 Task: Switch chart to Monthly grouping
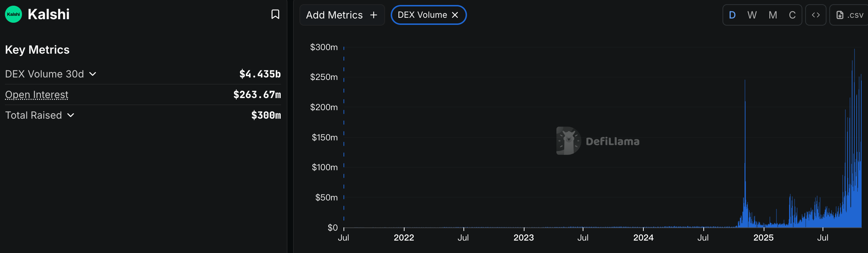click(773, 15)
